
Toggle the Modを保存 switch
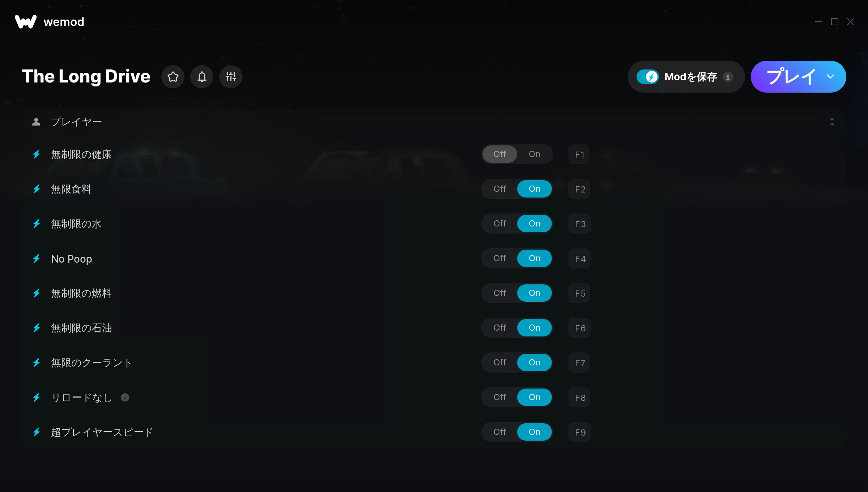coord(648,77)
